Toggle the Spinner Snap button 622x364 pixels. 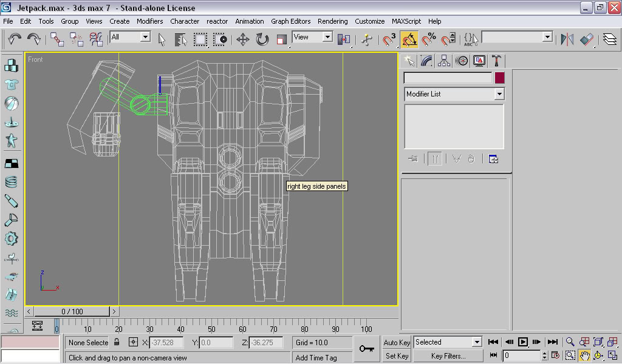point(448,39)
